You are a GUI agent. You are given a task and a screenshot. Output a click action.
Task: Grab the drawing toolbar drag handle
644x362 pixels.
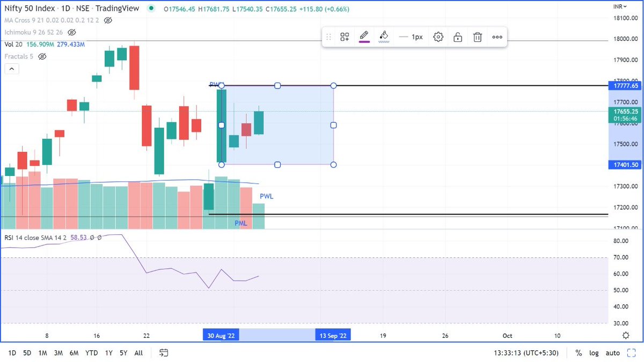point(328,37)
